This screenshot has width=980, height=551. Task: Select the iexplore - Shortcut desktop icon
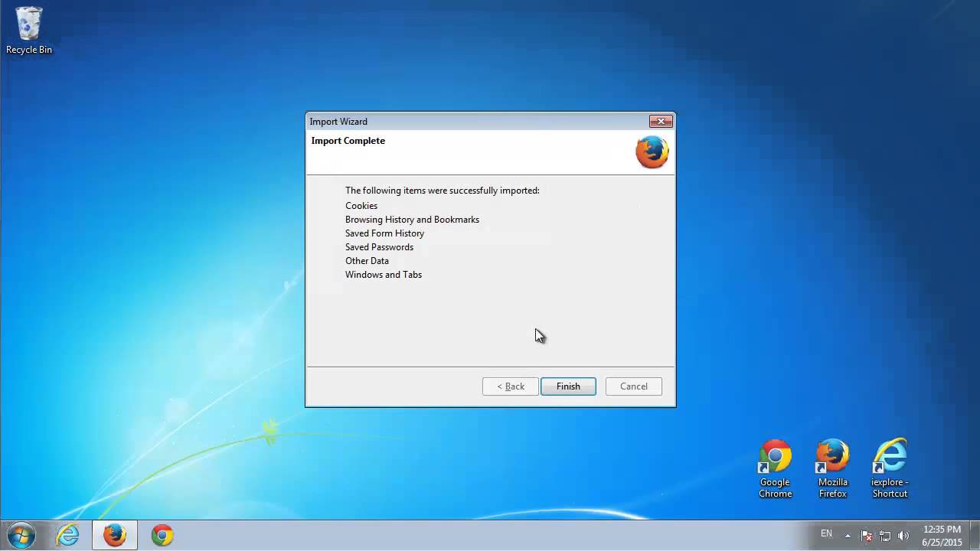coord(890,469)
